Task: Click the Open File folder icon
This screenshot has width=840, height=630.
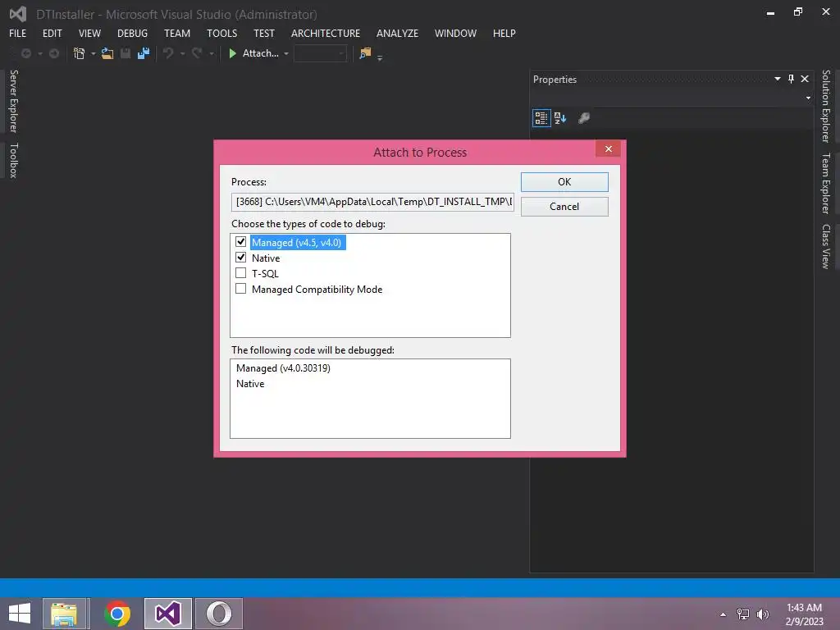Action: click(x=107, y=53)
